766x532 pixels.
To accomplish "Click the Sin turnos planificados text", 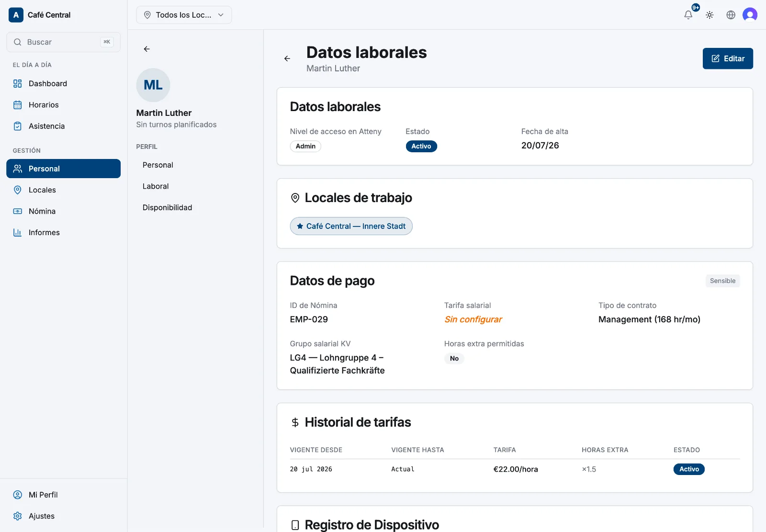I will coord(176,125).
